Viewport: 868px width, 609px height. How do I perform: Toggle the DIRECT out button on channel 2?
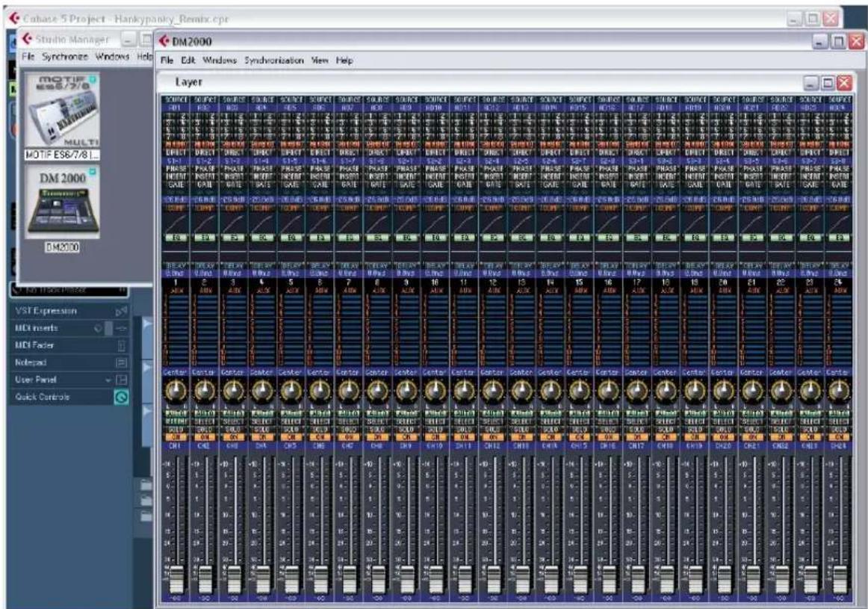[204, 152]
